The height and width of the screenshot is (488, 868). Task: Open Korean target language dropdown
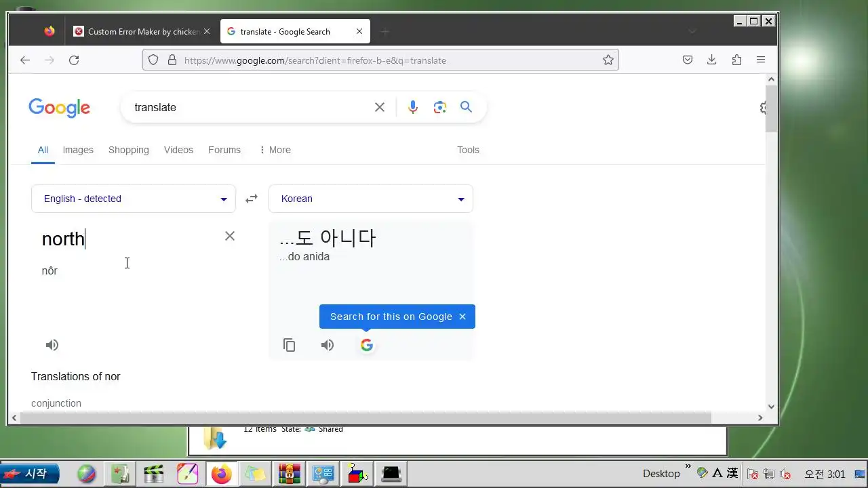[x=371, y=199]
